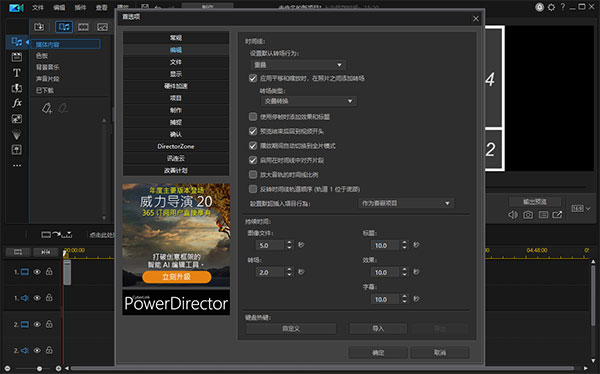Select the media and music library view icon
The image size is (600, 374).
(x=64, y=27)
